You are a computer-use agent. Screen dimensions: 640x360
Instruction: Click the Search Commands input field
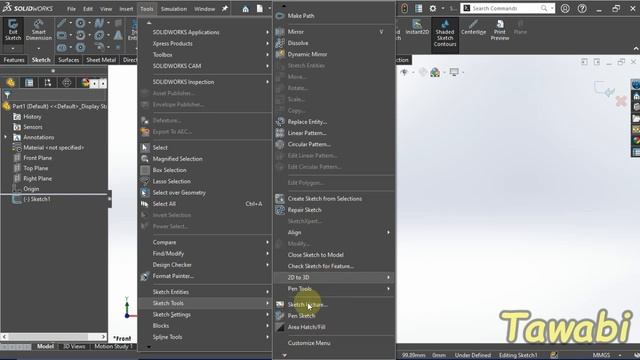point(506,8)
